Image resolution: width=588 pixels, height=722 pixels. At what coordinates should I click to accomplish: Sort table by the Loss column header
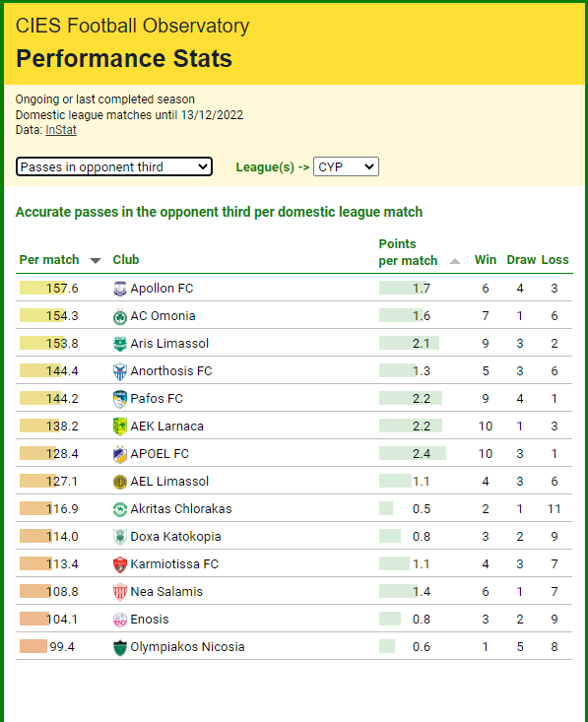click(x=555, y=260)
